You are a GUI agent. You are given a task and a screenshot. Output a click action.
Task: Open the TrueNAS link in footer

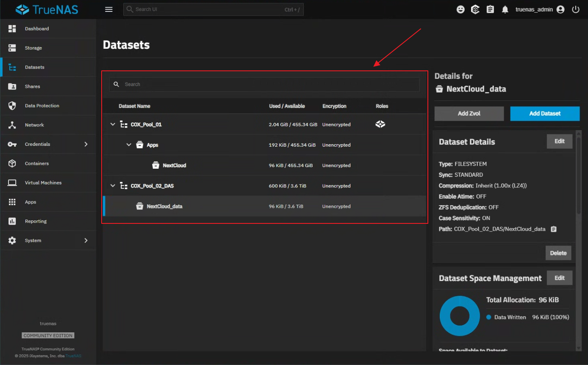(73, 356)
